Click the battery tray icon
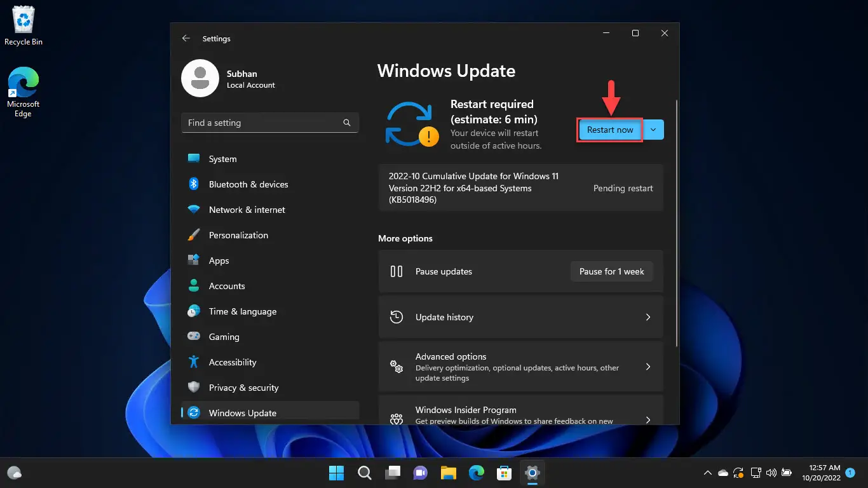Viewport: 868px width, 488px height. click(x=787, y=473)
